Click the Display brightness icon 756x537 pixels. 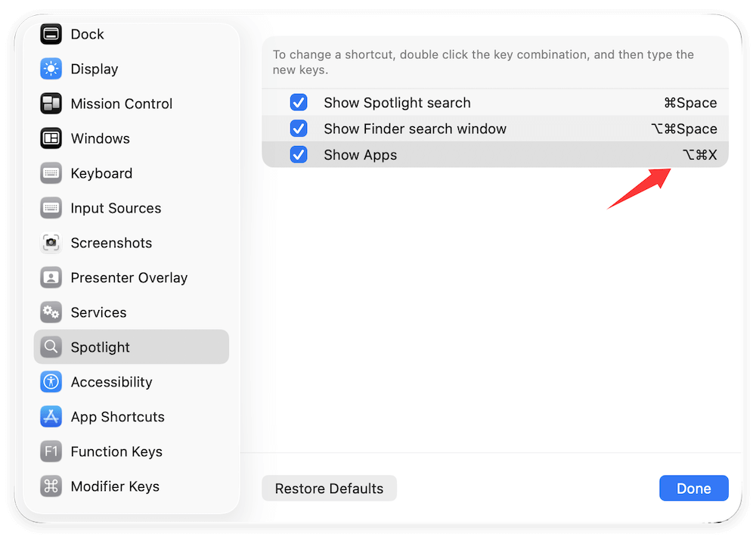[x=50, y=69]
